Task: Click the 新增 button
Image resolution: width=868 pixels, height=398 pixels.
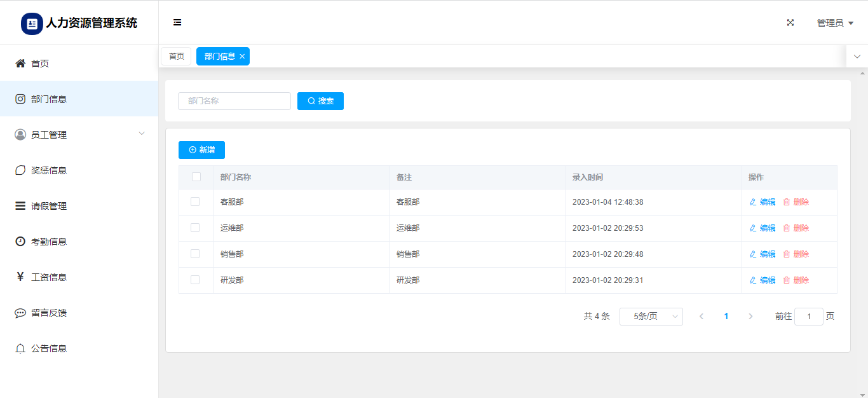Action: (201, 150)
